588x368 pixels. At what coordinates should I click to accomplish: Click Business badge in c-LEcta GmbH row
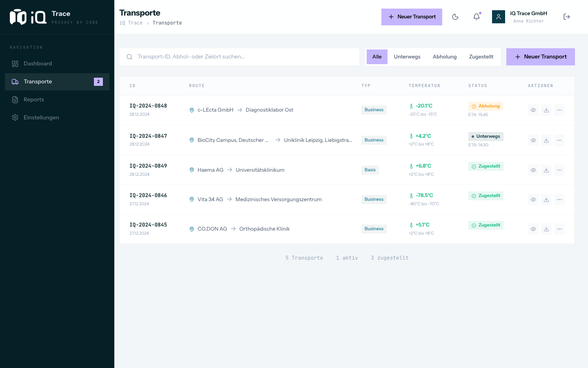coord(374,110)
